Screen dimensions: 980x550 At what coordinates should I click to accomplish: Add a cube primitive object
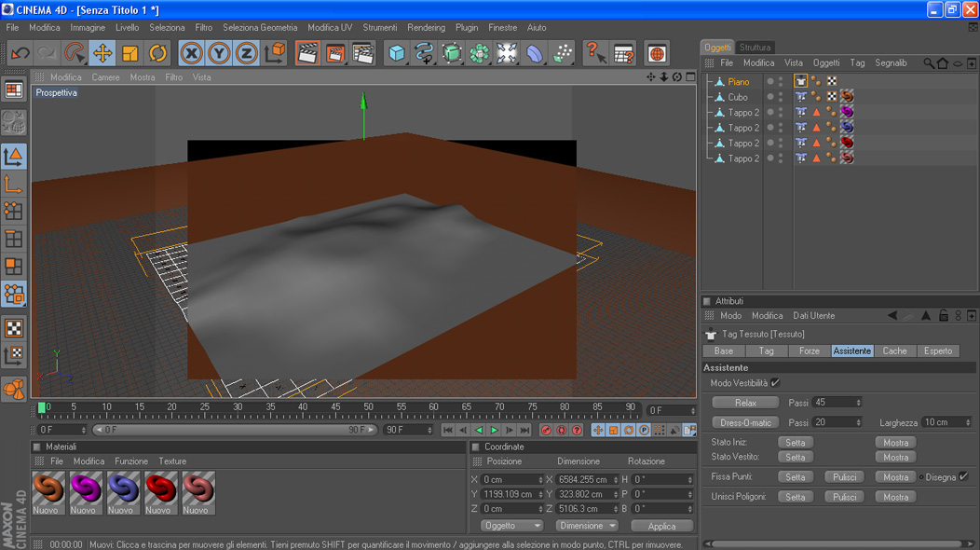pos(397,53)
